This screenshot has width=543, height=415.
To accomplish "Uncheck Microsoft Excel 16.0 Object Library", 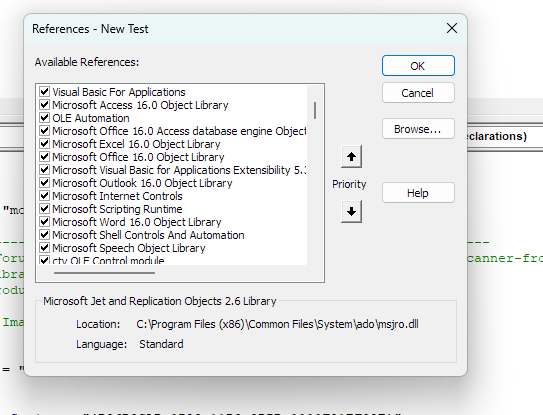I will pyautogui.click(x=44, y=144).
